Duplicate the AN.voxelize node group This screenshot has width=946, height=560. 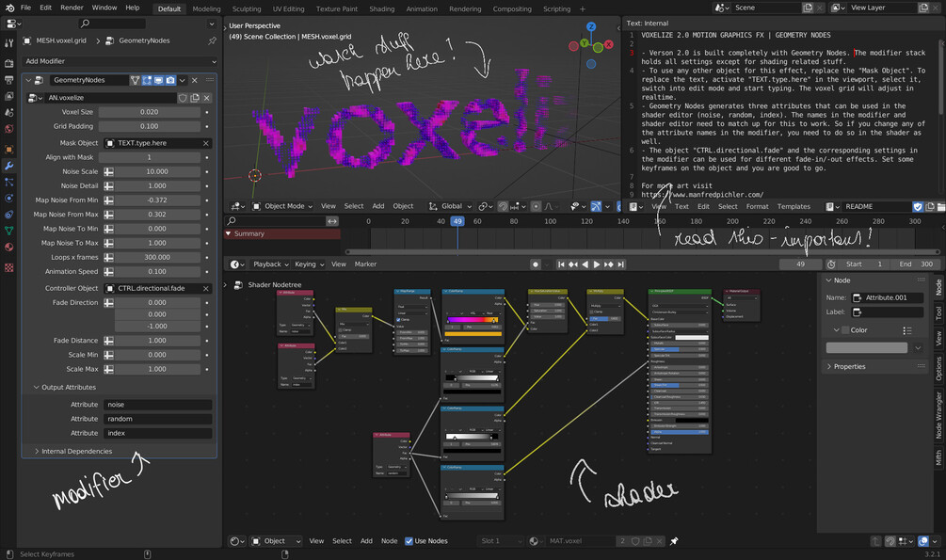click(x=195, y=98)
